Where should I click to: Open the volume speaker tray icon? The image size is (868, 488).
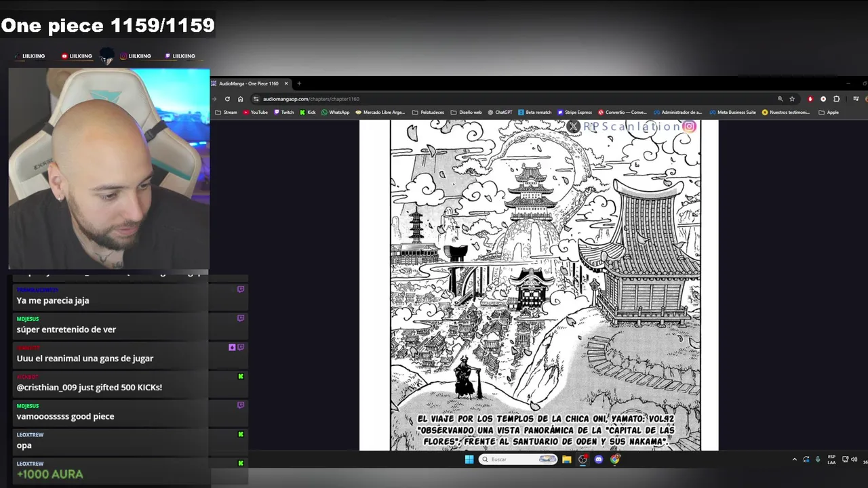[x=854, y=459]
